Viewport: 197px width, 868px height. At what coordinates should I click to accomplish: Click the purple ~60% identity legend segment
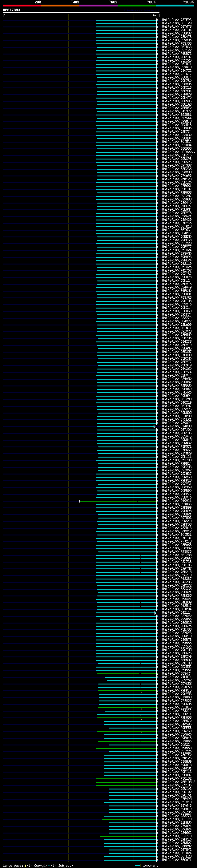click(99, 6)
